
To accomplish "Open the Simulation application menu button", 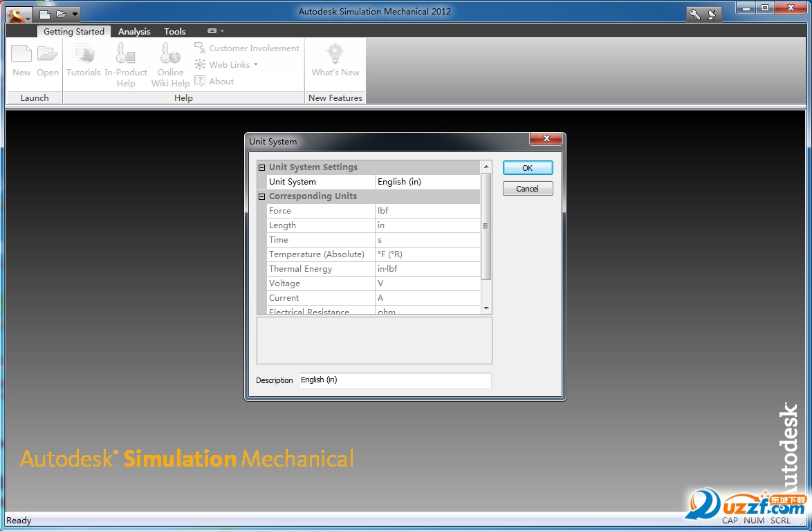I will coord(19,14).
